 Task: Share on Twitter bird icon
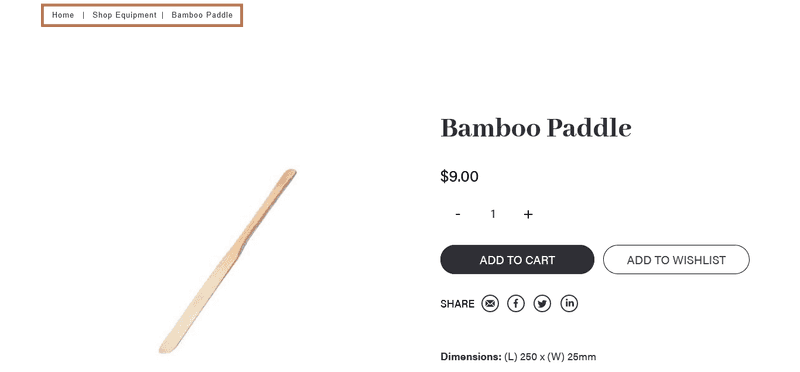click(542, 304)
